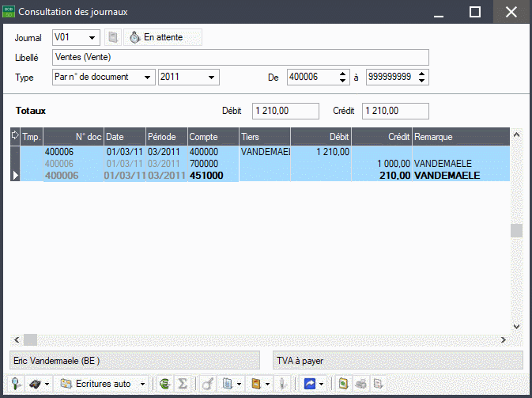Click the Débit column header
The width and height of the screenshot is (532, 398).
click(322, 137)
